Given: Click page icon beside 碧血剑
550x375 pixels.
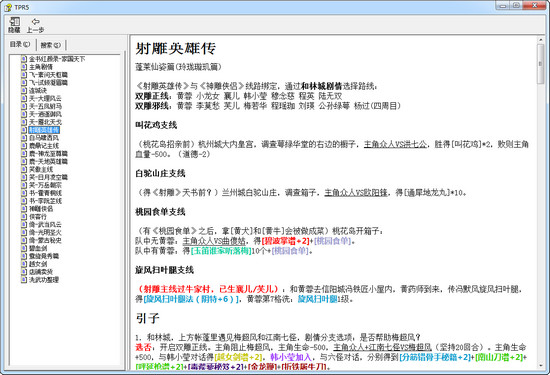Looking at the screenshot, I should pyautogui.click(x=24, y=248).
